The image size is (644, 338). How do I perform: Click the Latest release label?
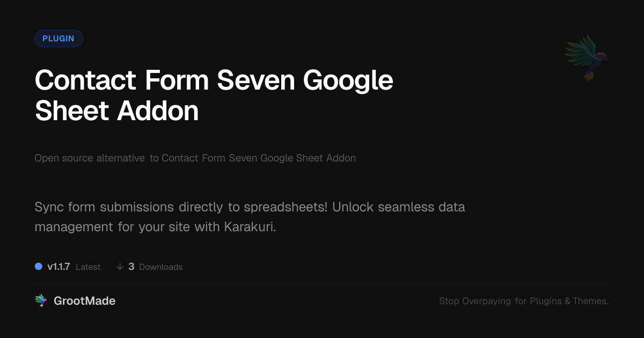pos(88,267)
